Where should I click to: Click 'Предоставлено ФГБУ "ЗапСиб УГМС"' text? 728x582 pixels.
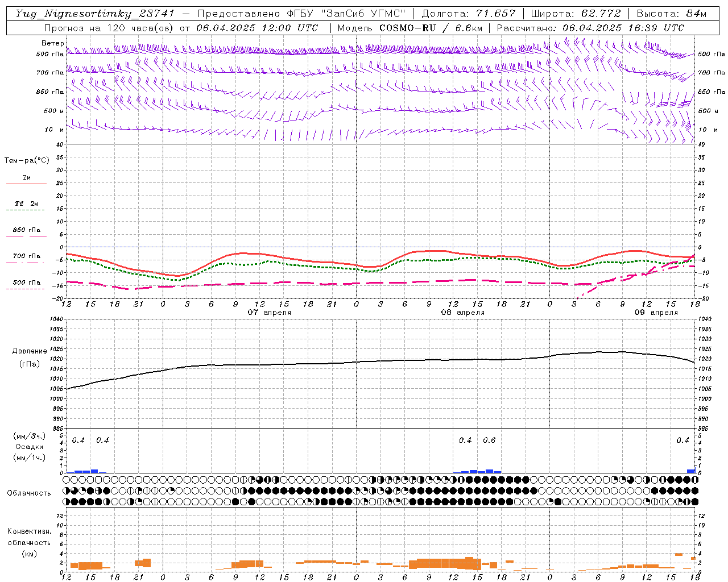click(301, 14)
